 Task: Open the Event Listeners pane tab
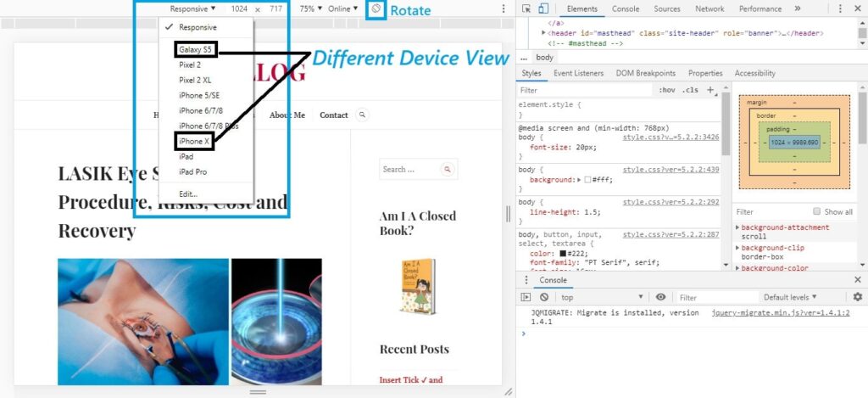point(578,73)
